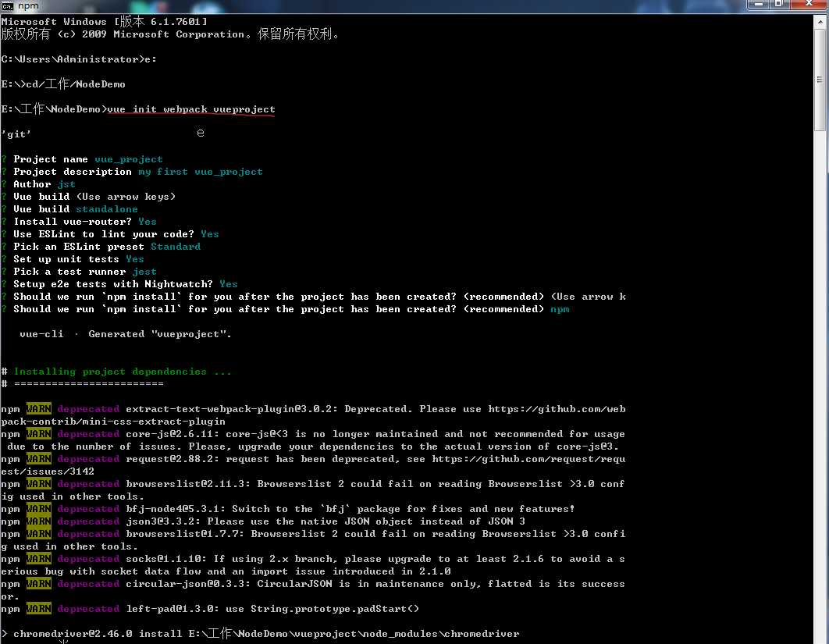The height and width of the screenshot is (644, 829).
Task: Click the 'Use ESLint to lint your code?' line
Action: click(x=110, y=234)
